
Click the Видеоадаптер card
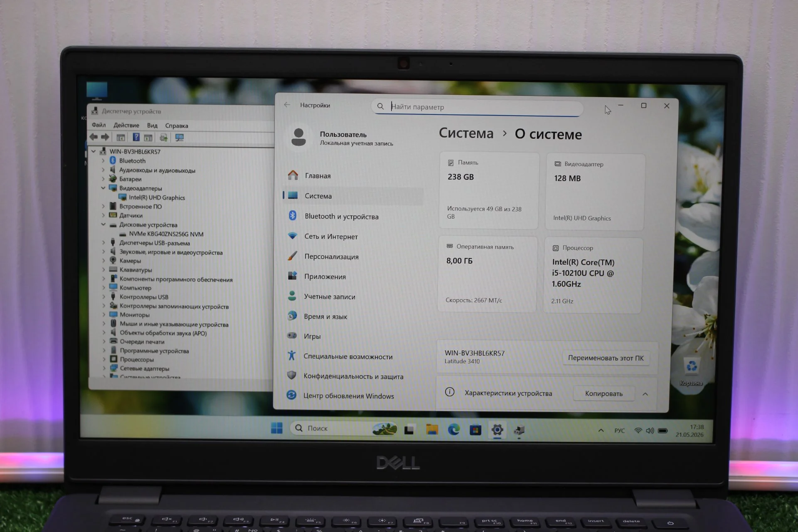[595, 192]
